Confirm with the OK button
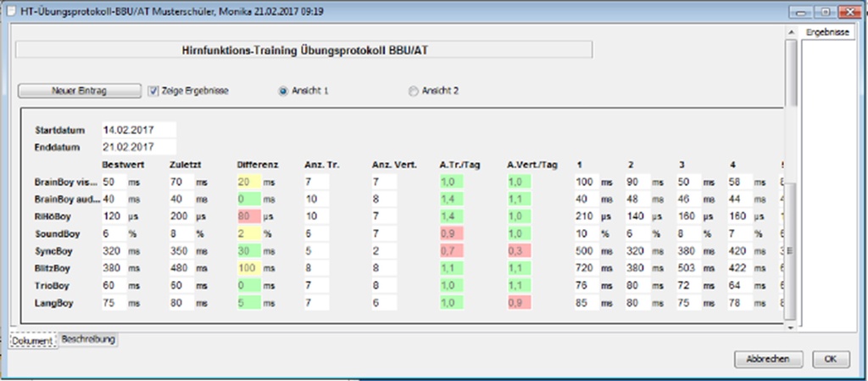Image resolution: width=868 pixels, height=381 pixels. (x=831, y=359)
